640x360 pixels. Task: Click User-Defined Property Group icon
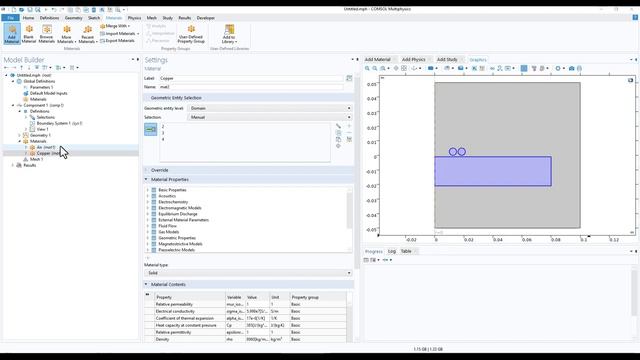pyautogui.click(x=191, y=34)
